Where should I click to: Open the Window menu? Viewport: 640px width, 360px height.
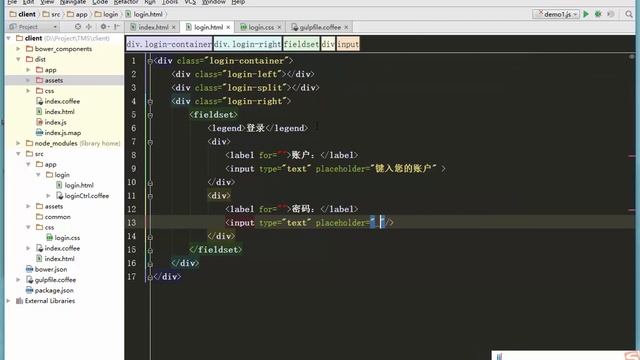coord(214,2)
